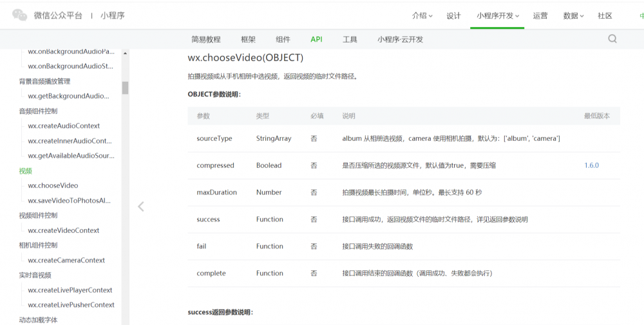Click the success parameter cell
This screenshot has width=644, height=325.
pos(208,219)
